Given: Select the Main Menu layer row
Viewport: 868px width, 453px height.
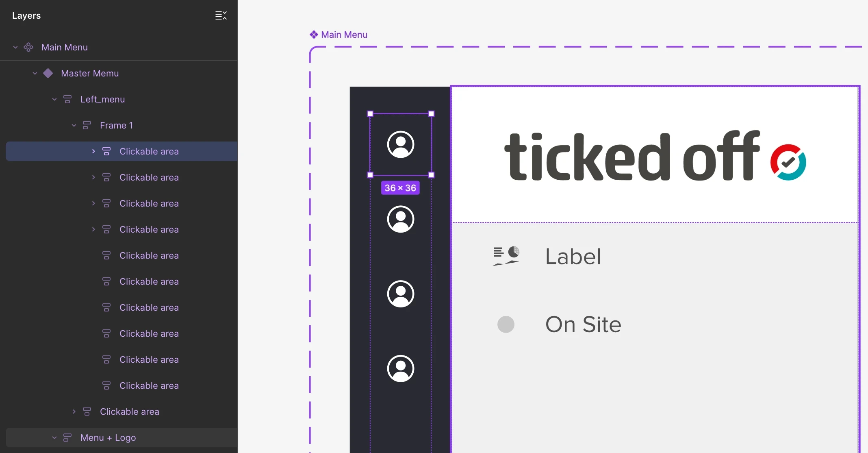Looking at the screenshot, I should 119,47.
